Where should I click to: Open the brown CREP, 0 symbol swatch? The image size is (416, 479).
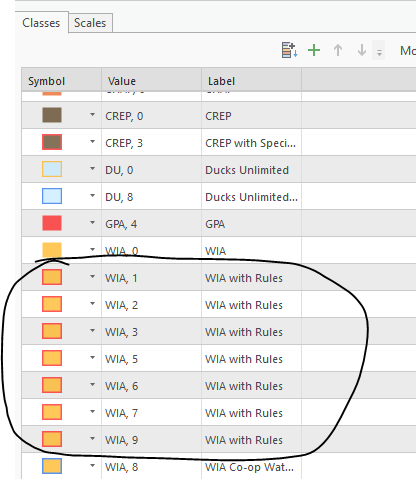click(52, 115)
